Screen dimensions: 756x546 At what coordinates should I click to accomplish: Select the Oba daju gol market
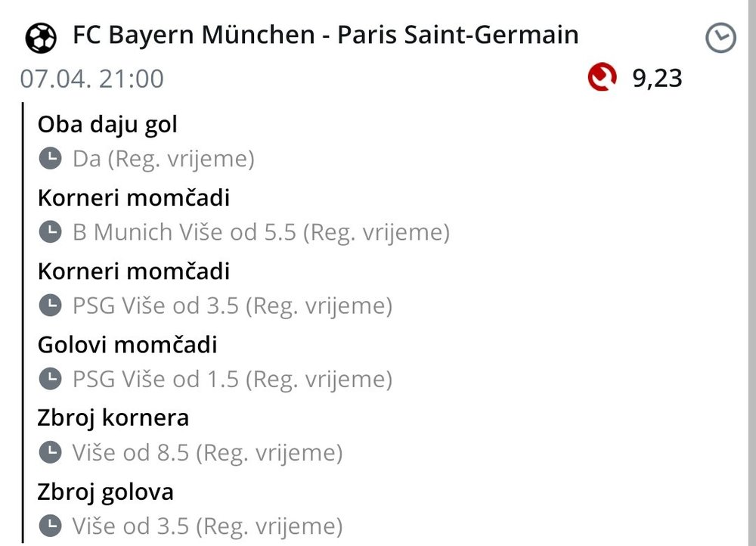point(107,124)
